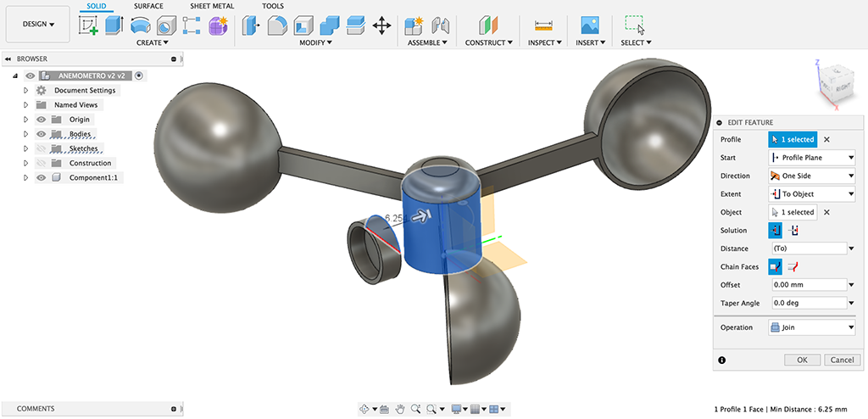Enable the Chain Faces option
Image resolution: width=868 pixels, height=419 pixels.
[775, 267]
